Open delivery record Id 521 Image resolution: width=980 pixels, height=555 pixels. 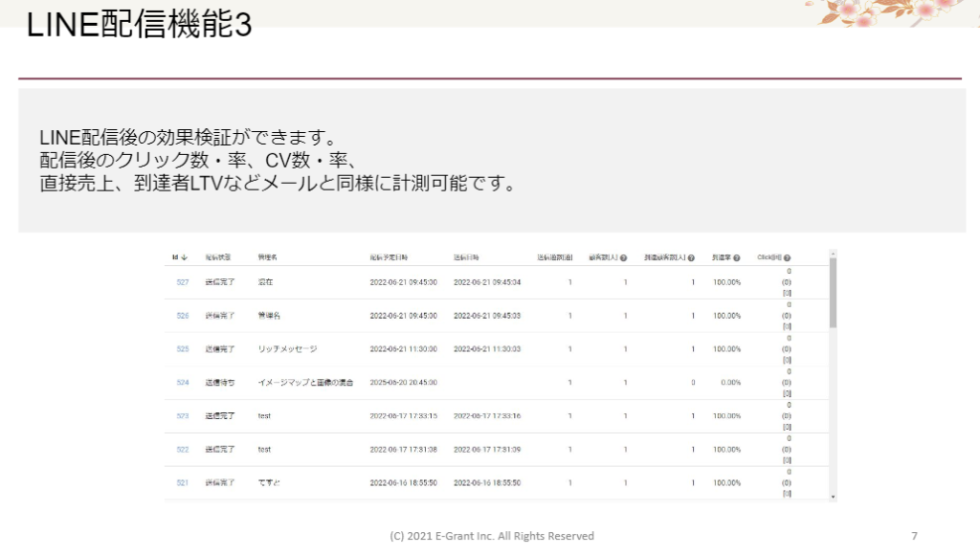[182, 483]
